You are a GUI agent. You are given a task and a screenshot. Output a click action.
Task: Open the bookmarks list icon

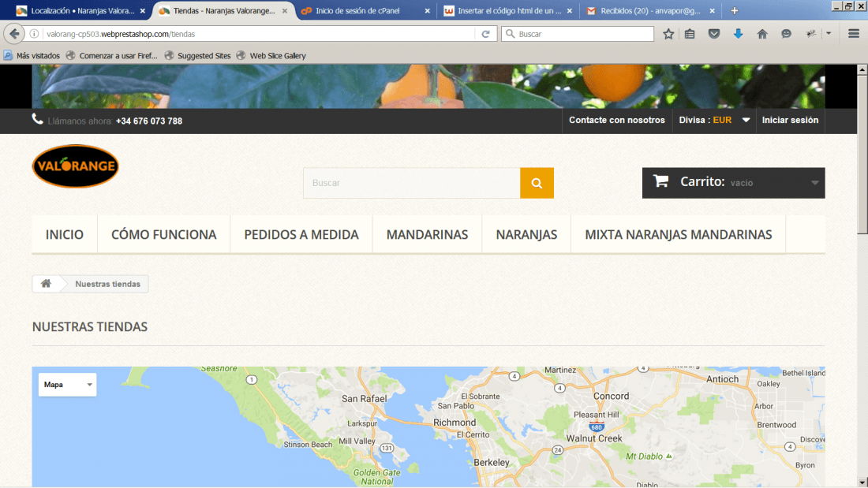coord(690,34)
